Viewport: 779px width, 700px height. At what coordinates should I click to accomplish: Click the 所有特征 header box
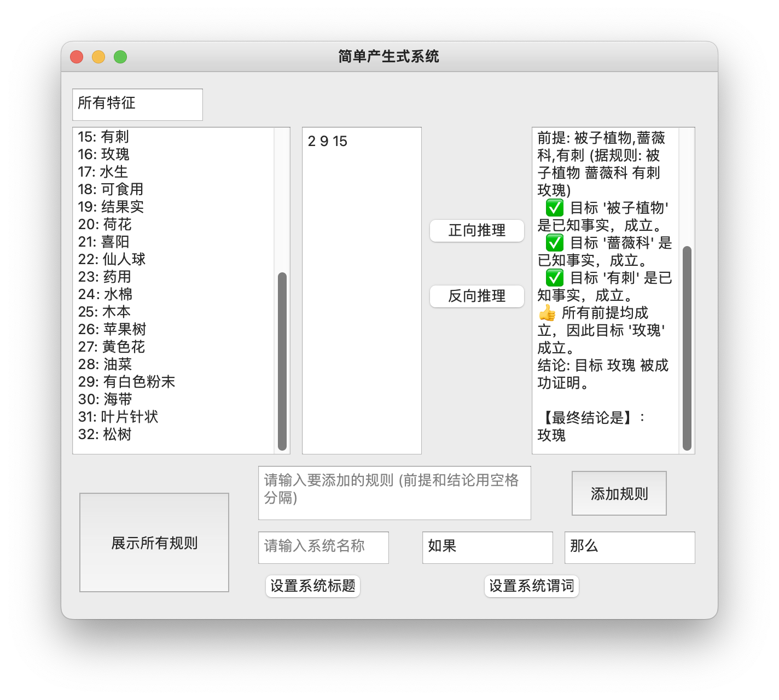click(137, 104)
